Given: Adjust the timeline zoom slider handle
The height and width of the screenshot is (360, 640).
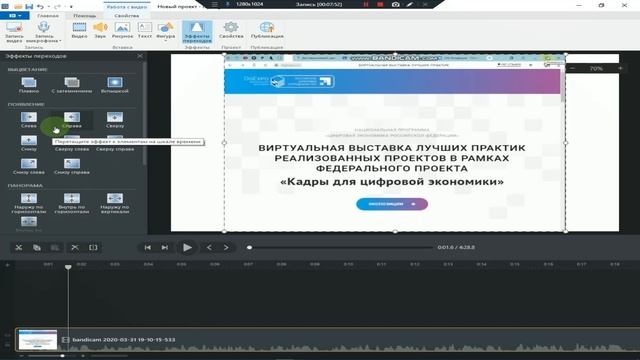Looking at the screenshot, I should 62,356.
